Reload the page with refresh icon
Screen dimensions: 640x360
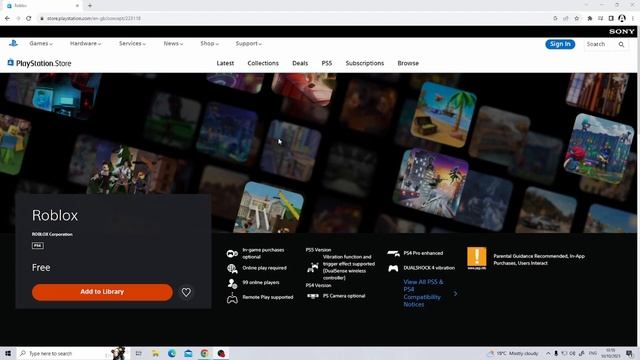(29, 18)
